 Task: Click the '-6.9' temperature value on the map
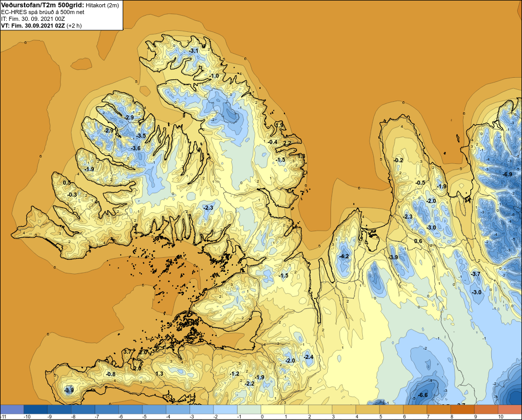(x=508, y=174)
